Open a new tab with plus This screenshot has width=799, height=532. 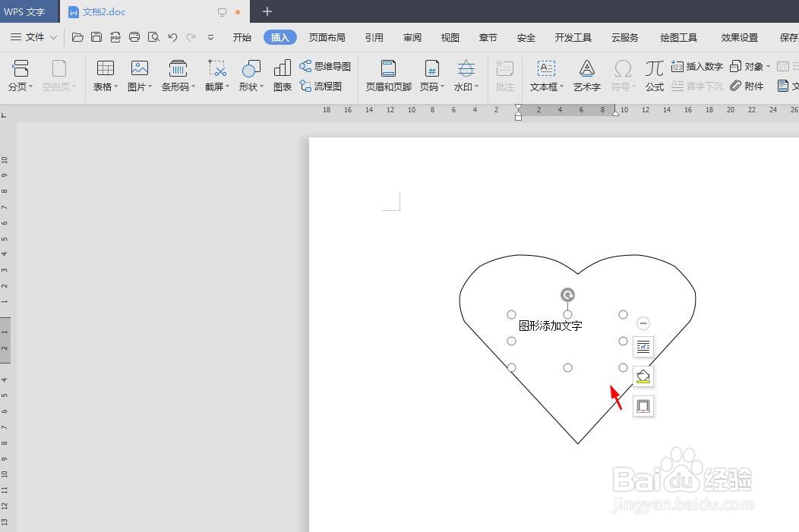click(267, 11)
